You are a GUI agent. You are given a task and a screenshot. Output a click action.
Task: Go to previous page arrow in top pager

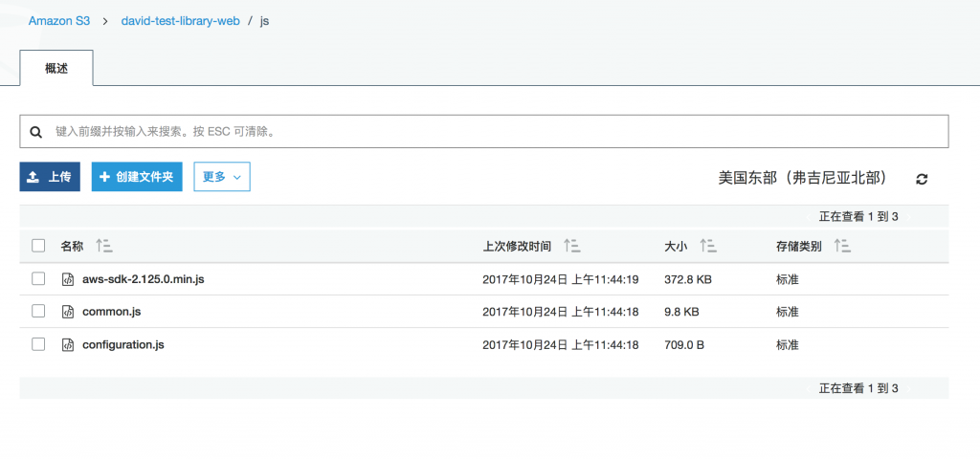[808, 217]
